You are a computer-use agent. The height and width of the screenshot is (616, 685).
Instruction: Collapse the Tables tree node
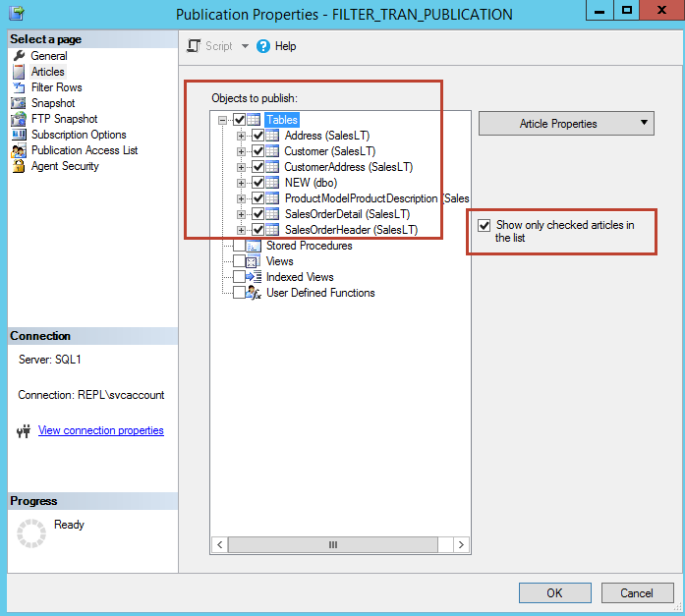tap(223, 120)
